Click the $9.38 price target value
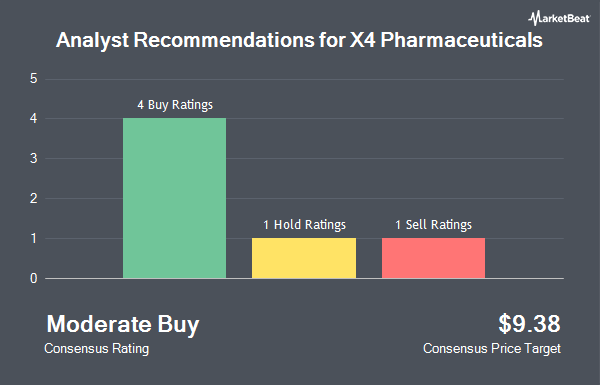Image resolution: width=600 pixels, height=385 pixels. click(529, 324)
